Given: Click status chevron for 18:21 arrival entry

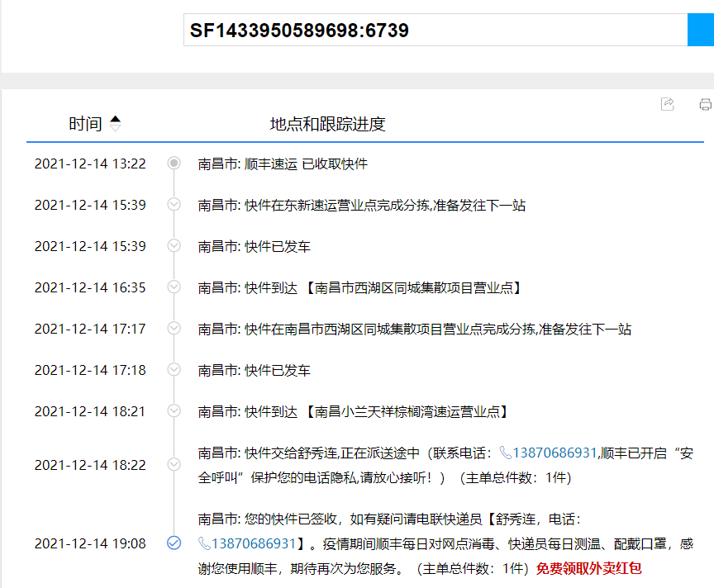Looking at the screenshot, I should pos(174,410).
